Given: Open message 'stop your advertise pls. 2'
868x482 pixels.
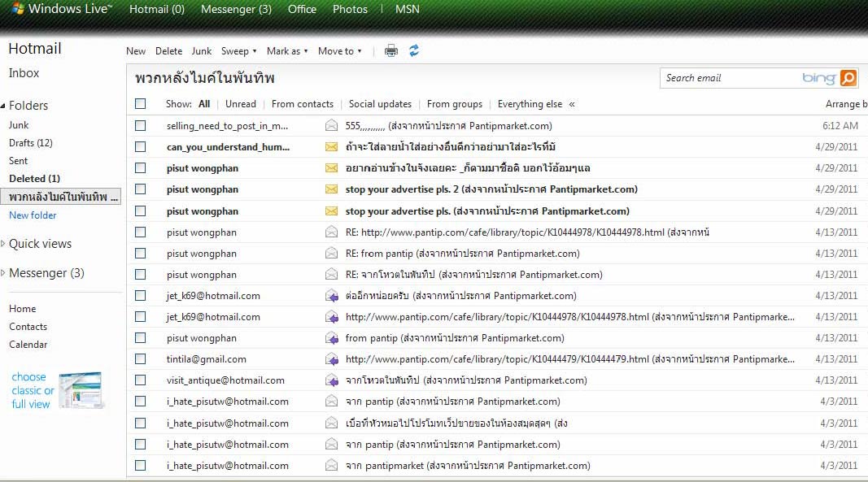Looking at the screenshot, I should 491,189.
